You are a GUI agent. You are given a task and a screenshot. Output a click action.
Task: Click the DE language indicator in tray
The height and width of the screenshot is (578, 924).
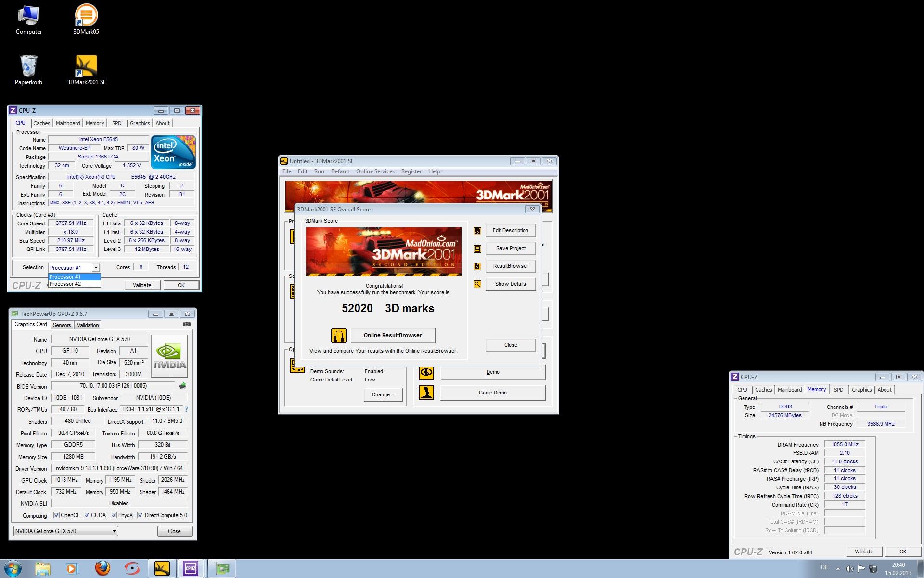pos(824,567)
